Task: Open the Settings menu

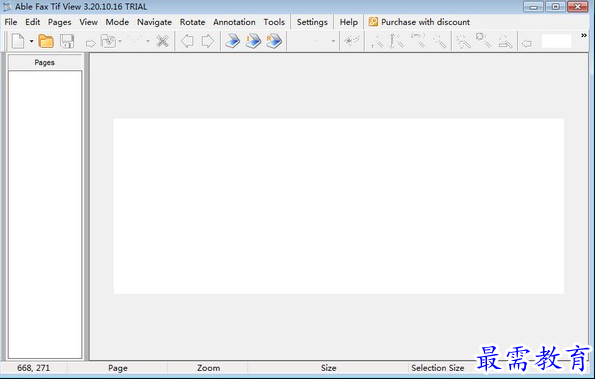Action: tap(312, 22)
